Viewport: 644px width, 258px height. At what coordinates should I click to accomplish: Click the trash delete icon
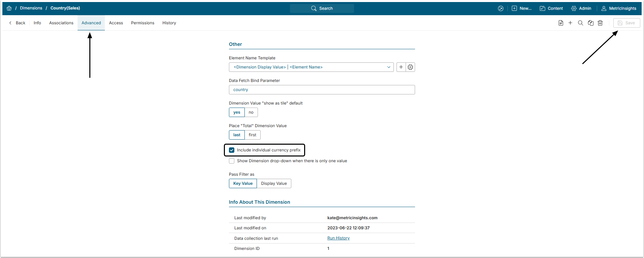[x=600, y=23]
